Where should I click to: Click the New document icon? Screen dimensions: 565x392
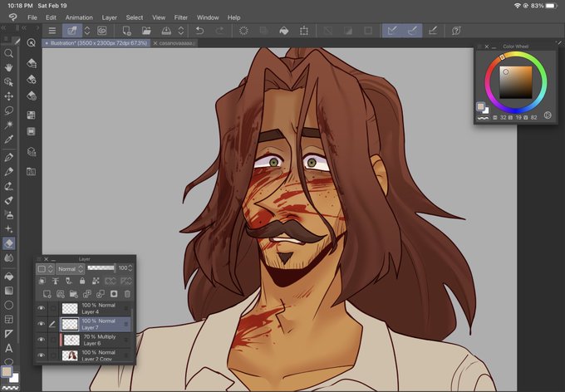[x=126, y=31]
